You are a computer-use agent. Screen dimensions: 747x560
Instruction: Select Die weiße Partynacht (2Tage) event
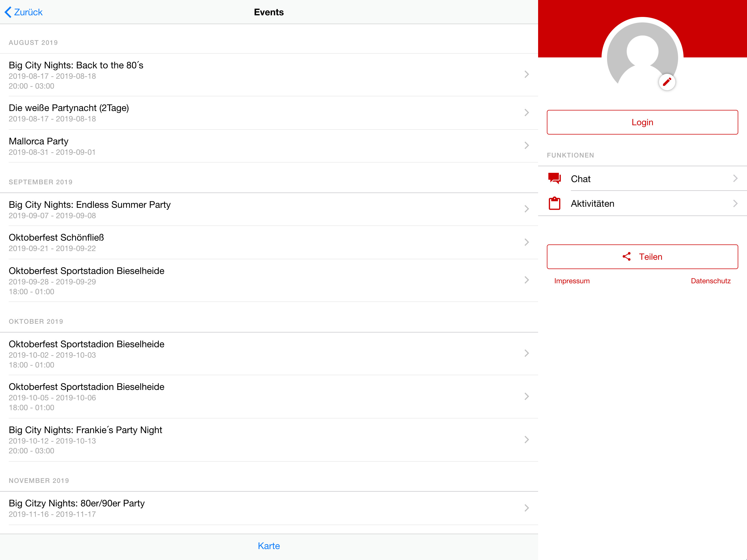pyautogui.click(x=269, y=113)
